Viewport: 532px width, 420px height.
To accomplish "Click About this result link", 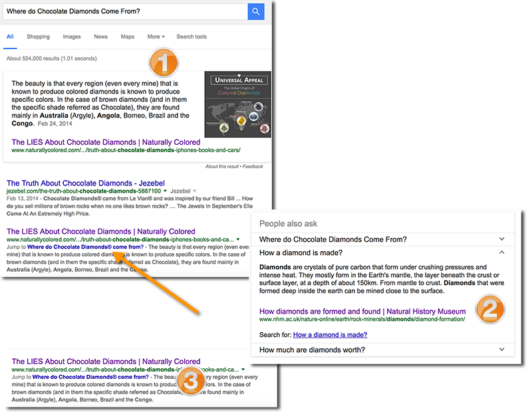I will 222,166.
